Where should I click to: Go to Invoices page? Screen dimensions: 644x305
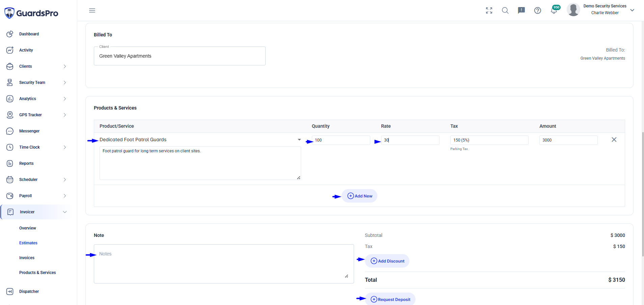(x=27, y=258)
